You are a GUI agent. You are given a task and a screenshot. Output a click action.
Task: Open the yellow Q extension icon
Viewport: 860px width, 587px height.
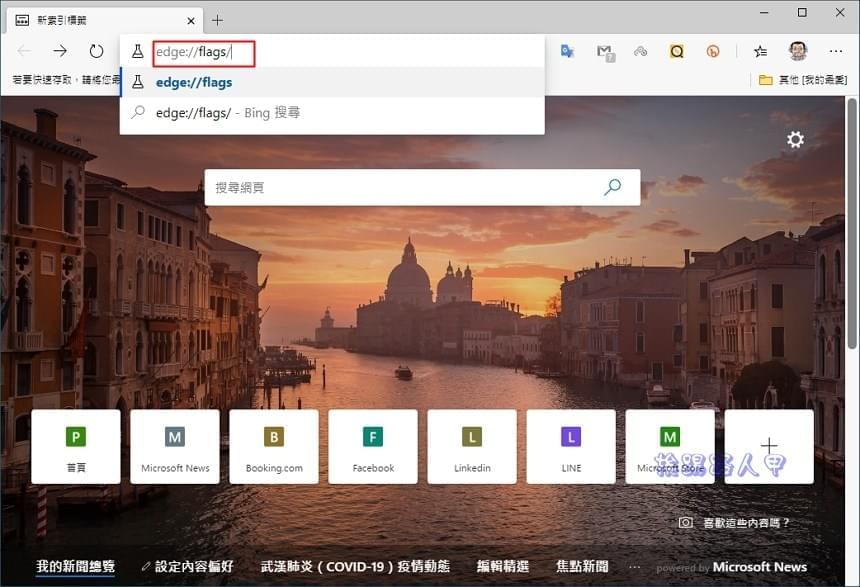[677, 52]
